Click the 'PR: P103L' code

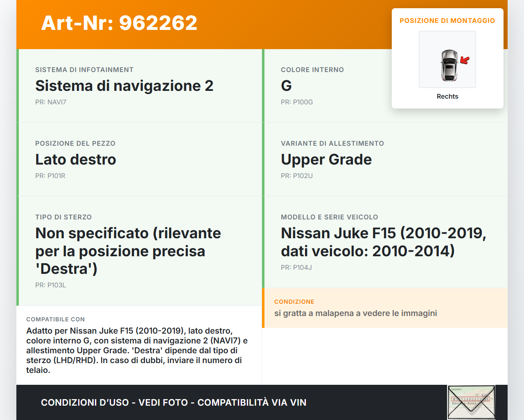[51, 285]
